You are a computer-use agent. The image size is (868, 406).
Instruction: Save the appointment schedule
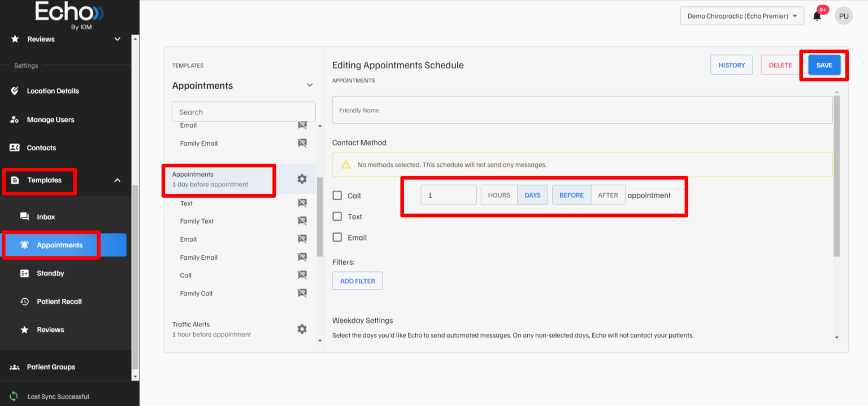click(x=823, y=64)
